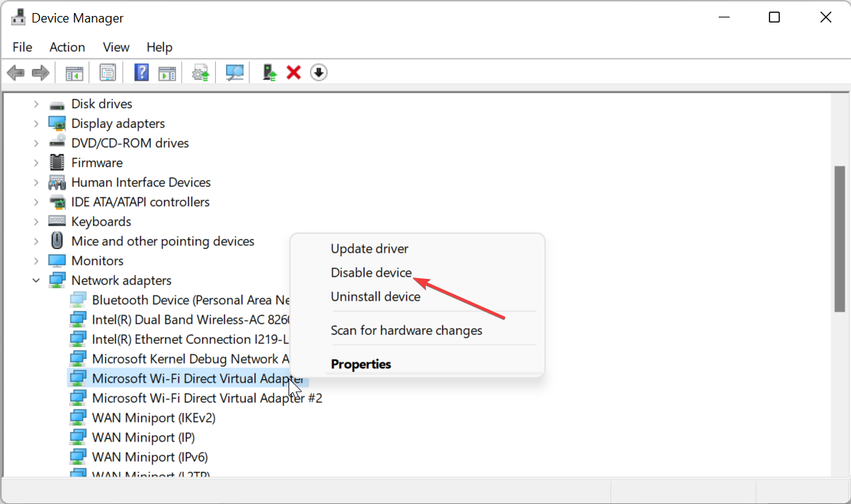Image resolution: width=851 pixels, height=504 pixels.
Task: Select the Keyboards category label
Action: pyautogui.click(x=101, y=221)
